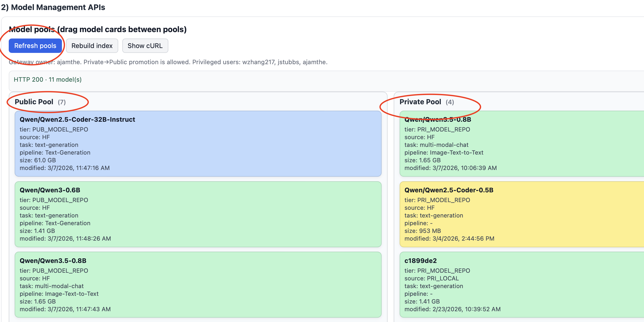Screen dimensions: 644x322
Task: Click the Private Pool header
Action: (x=420, y=102)
